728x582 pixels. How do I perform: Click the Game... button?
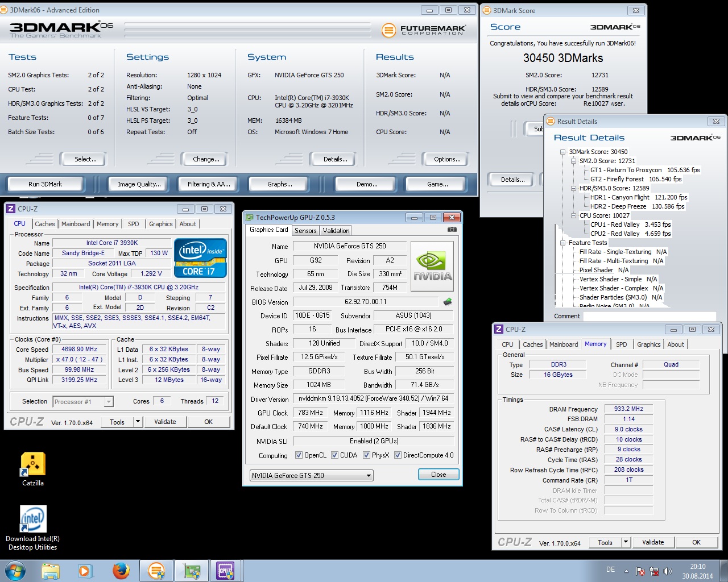[x=437, y=184]
